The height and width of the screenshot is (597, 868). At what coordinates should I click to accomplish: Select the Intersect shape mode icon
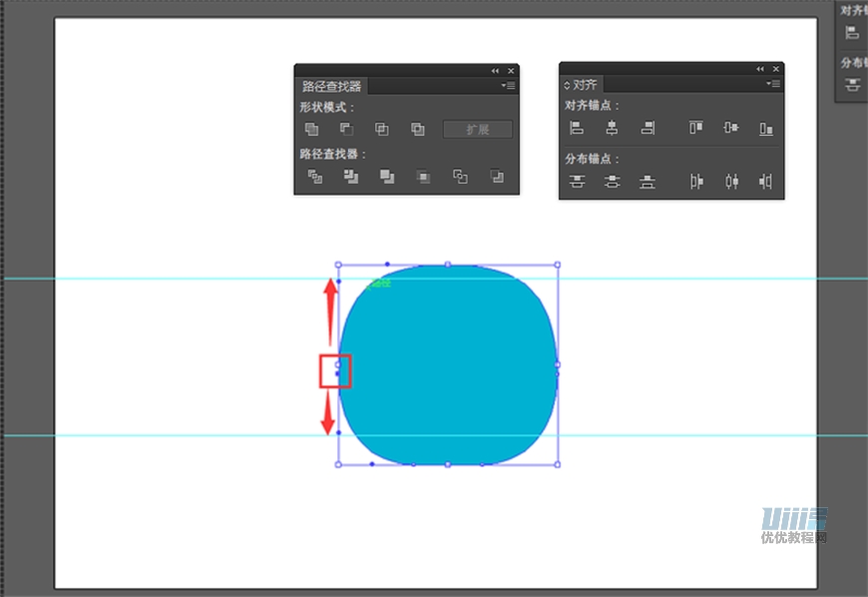click(x=382, y=130)
